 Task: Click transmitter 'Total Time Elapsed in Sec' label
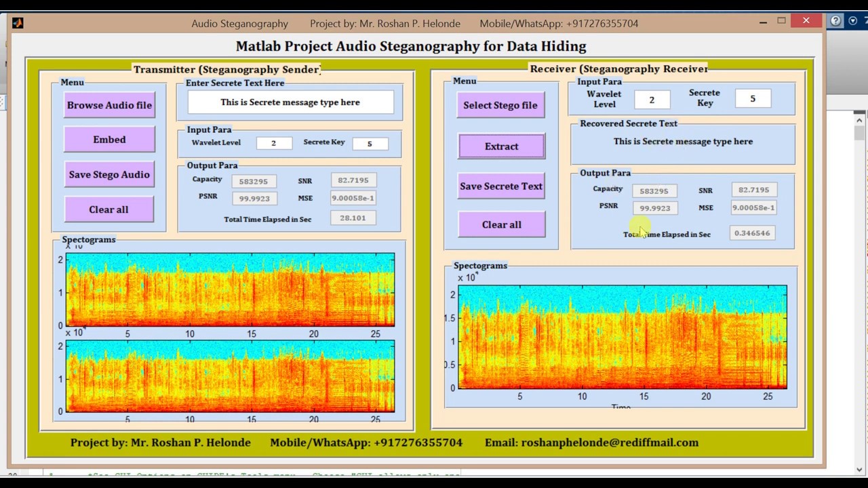[268, 220]
